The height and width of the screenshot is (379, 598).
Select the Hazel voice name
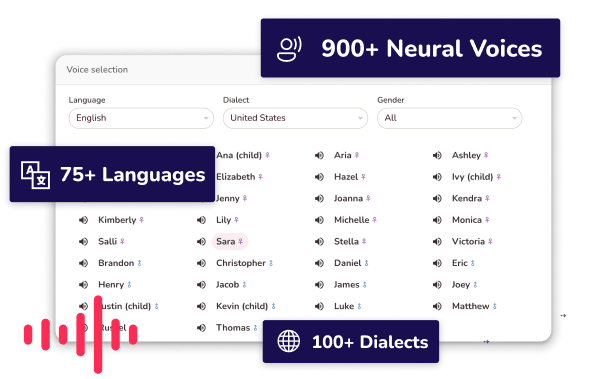(346, 177)
